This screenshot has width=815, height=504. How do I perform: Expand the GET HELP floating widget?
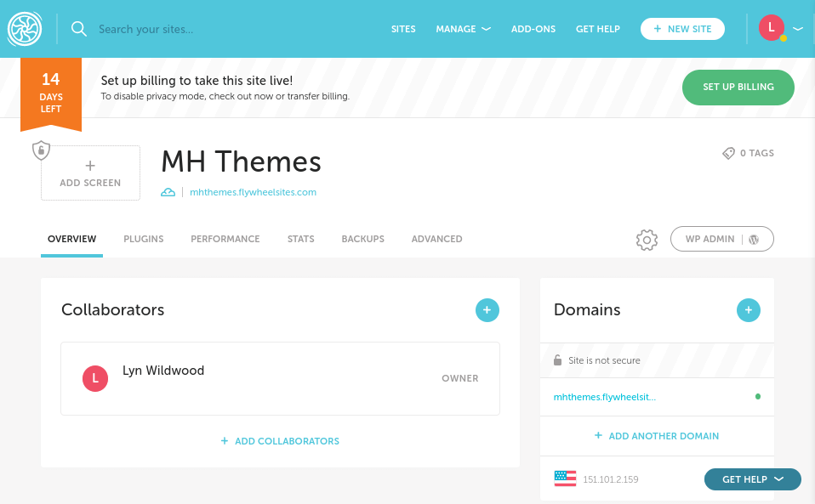753,479
